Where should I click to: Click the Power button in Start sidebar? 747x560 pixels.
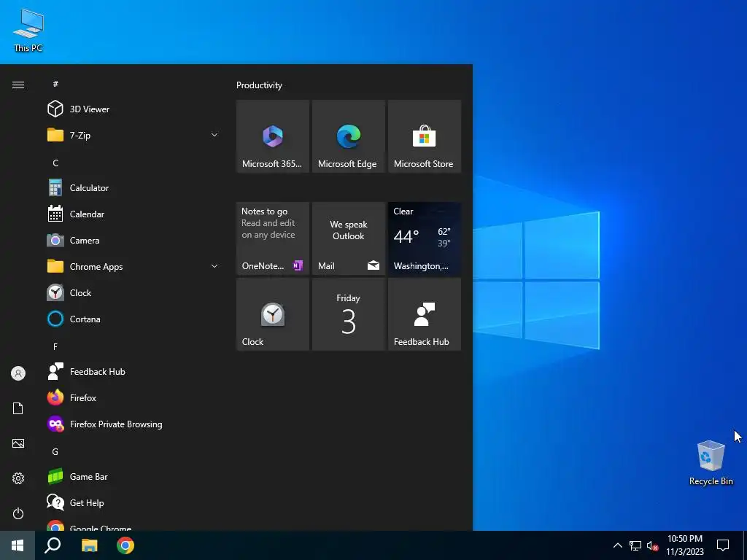[x=18, y=513]
